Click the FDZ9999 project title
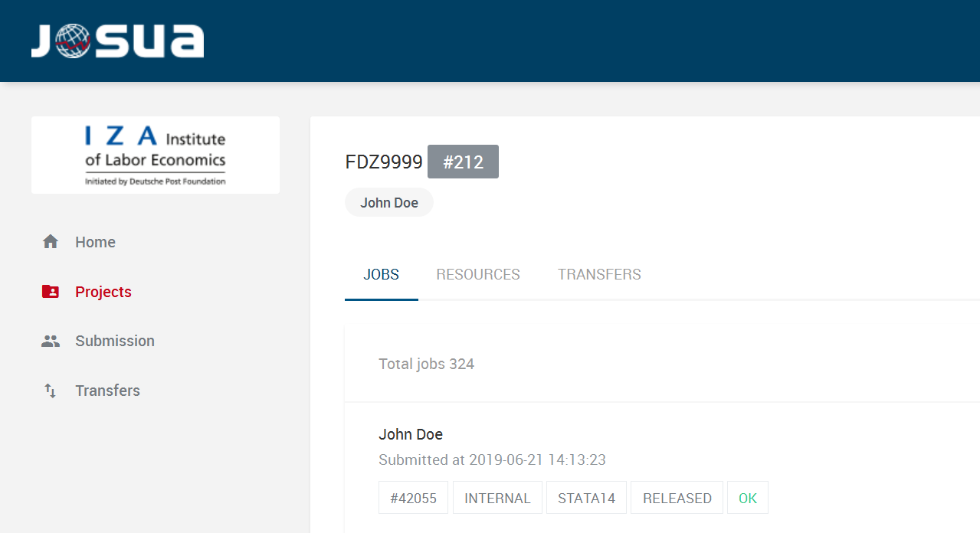980x533 pixels. [384, 162]
